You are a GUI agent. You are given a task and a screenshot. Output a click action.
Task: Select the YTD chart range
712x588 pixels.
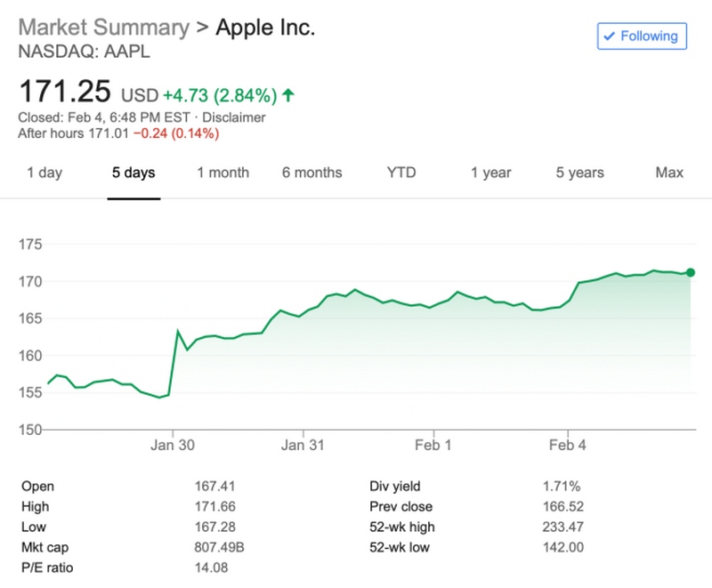[x=400, y=173]
